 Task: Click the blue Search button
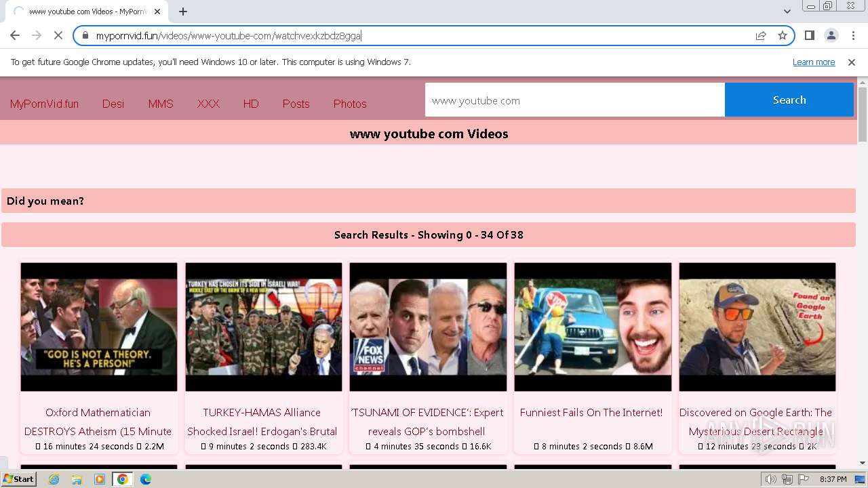click(789, 100)
